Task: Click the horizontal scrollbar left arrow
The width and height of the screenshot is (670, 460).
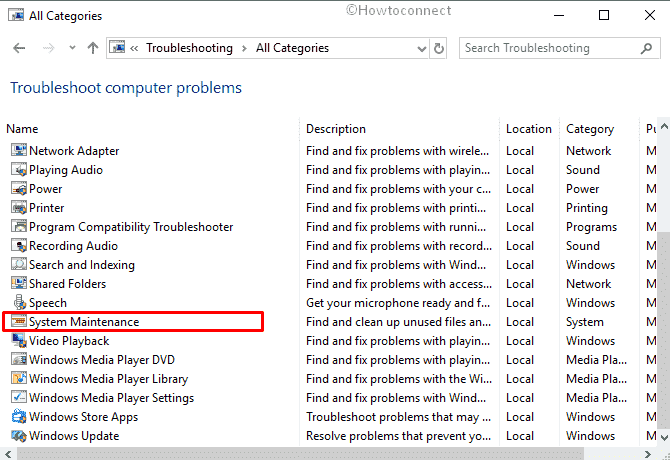Action: (x=7, y=454)
